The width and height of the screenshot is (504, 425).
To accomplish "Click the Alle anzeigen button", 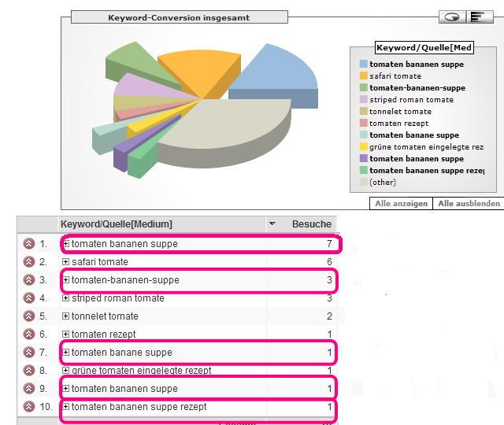I will pyautogui.click(x=402, y=203).
